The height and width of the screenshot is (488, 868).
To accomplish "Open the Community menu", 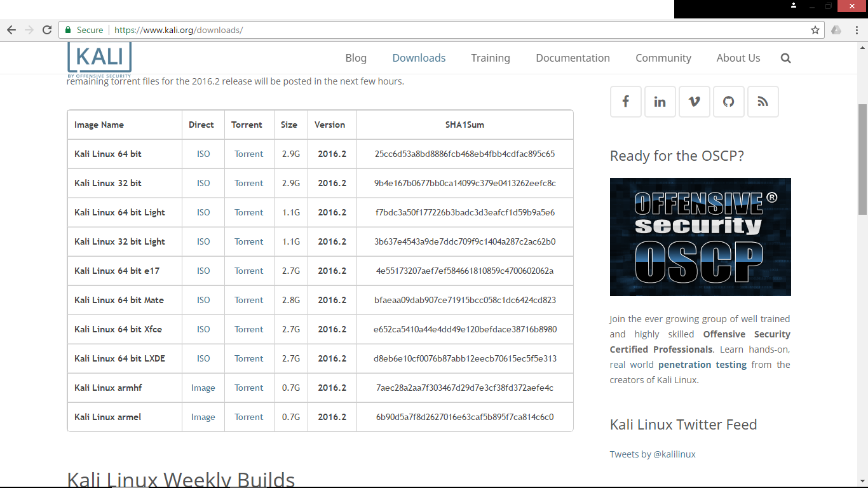I will coord(663,58).
